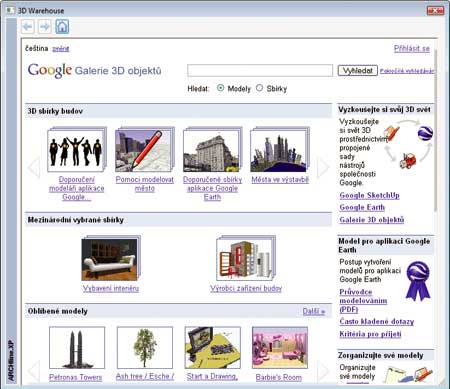This screenshot has width=450, height=389.
Task: Click the red SketchUp pencil icon in sidebar
Action: (x=391, y=134)
